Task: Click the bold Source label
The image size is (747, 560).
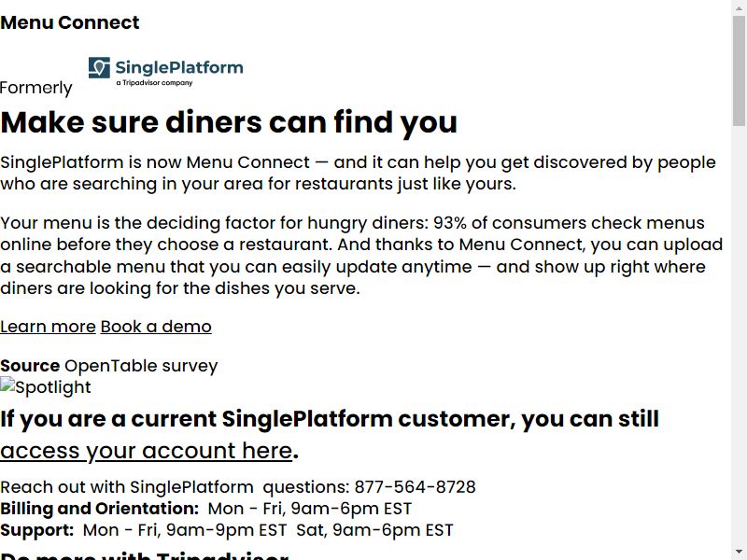Action: pyautogui.click(x=30, y=366)
